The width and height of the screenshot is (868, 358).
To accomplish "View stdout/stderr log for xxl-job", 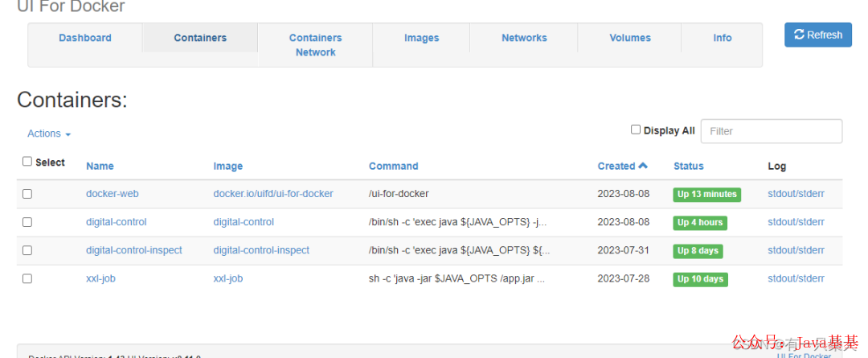I will click(796, 278).
